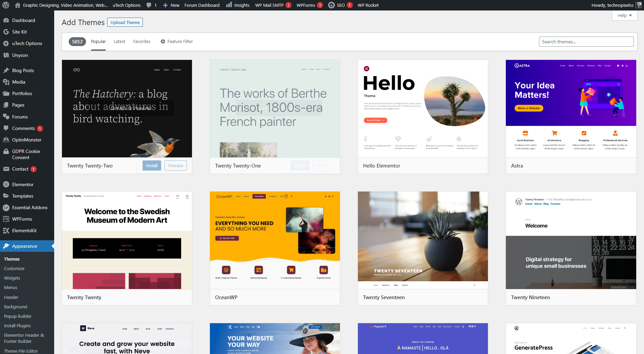Open Elementor Header & Footer Builder link
Screen dimensions: 644x354
coord(24,338)
